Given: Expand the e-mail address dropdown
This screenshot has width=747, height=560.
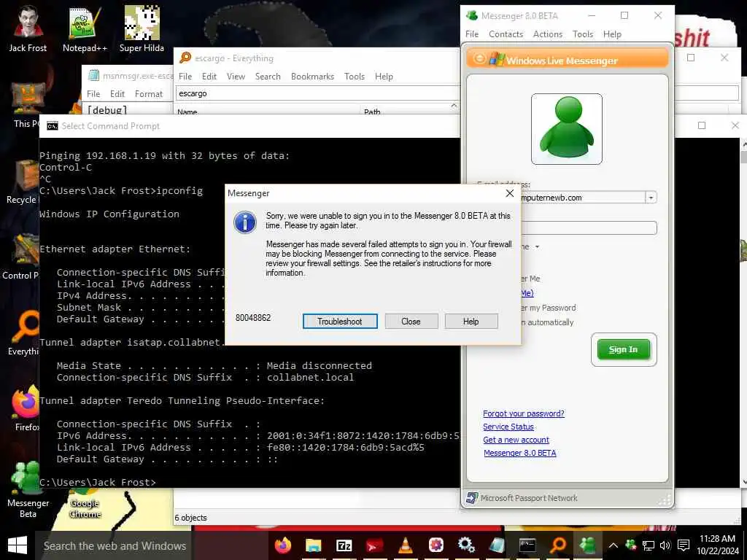Looking at the screenshot, I should coord(651,197).
